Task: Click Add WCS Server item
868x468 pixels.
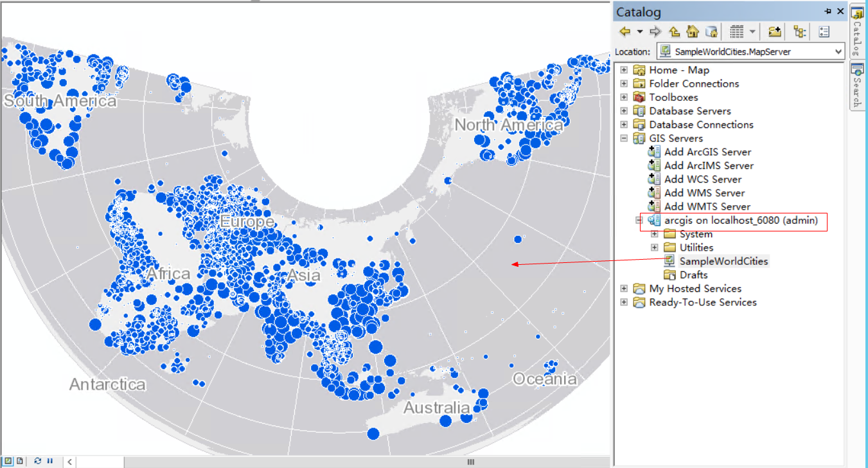Action: (x=703, y=179)
